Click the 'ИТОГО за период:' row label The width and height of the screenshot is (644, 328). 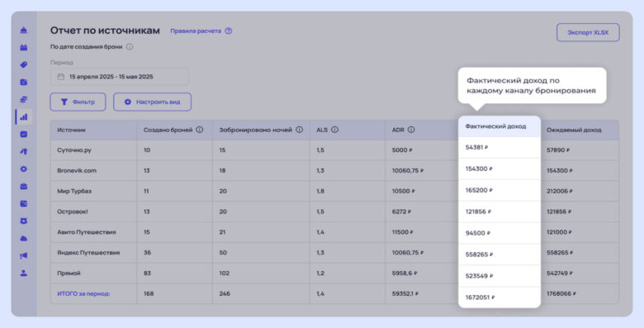click(x=83, y=294)
